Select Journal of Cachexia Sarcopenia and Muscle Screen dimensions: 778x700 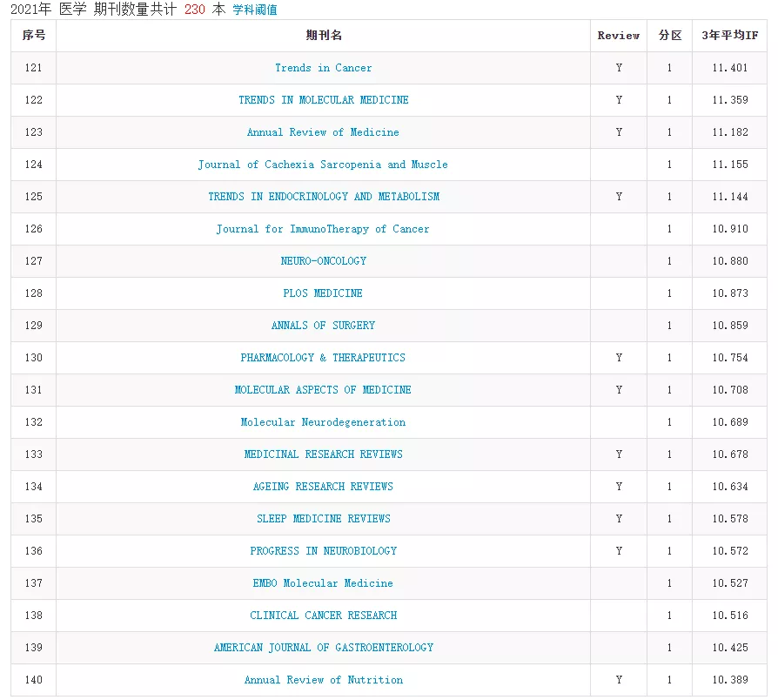pos(323,165)
